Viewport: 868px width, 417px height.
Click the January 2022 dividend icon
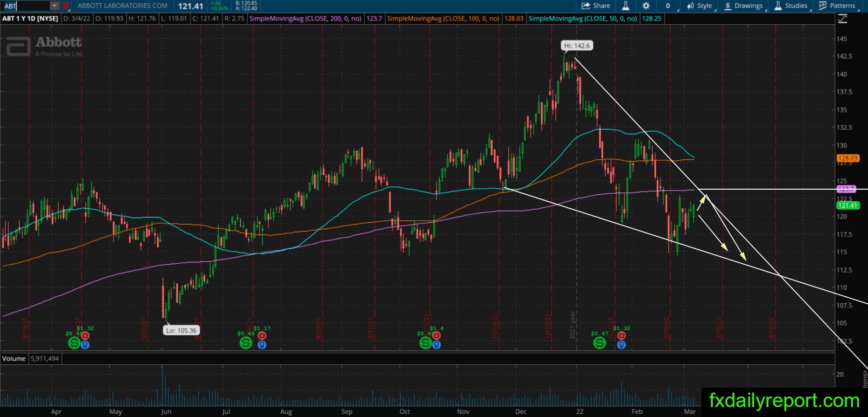click(x=599, y=343)
